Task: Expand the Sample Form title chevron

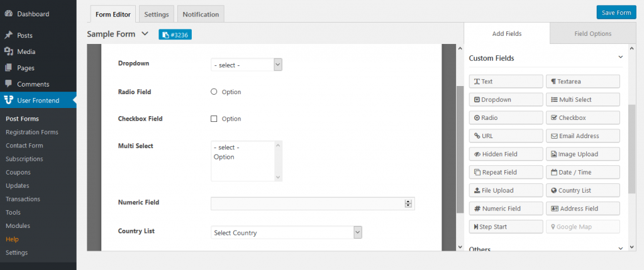Action: (x=145, y=34)
